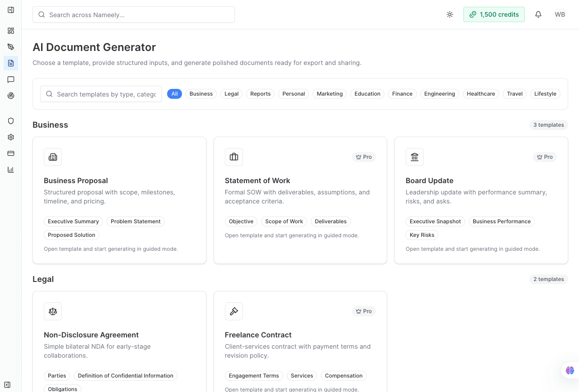579x392 pixels.
Task: Open the dashboard grid icon in the sidebar
Action: 11,31
